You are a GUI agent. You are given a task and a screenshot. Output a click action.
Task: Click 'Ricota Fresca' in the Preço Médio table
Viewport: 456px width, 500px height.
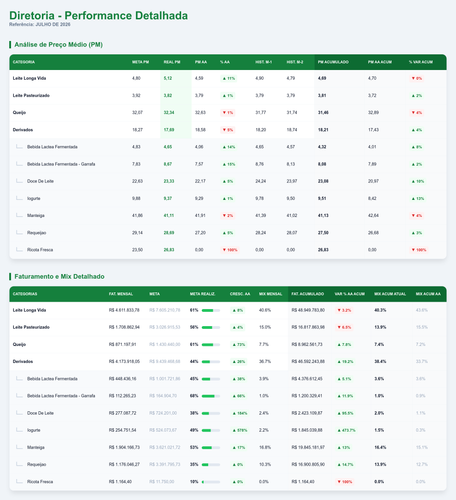(x=40, y=250)
